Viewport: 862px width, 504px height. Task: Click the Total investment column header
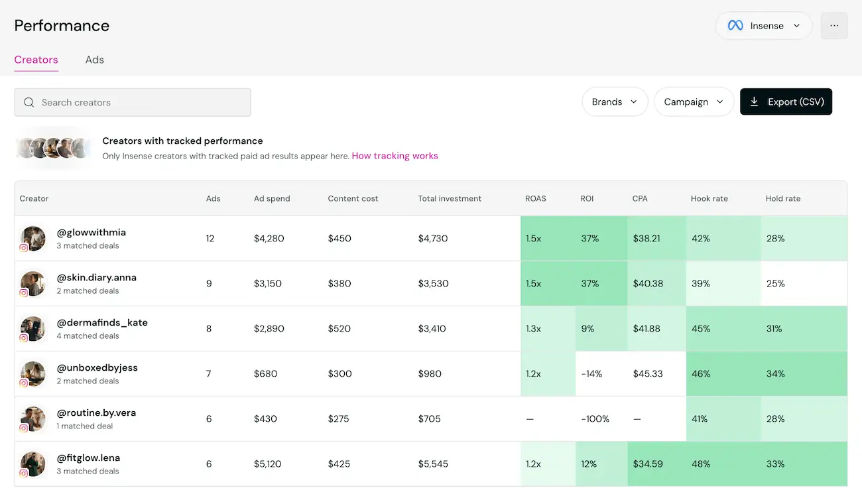[450, 198]
